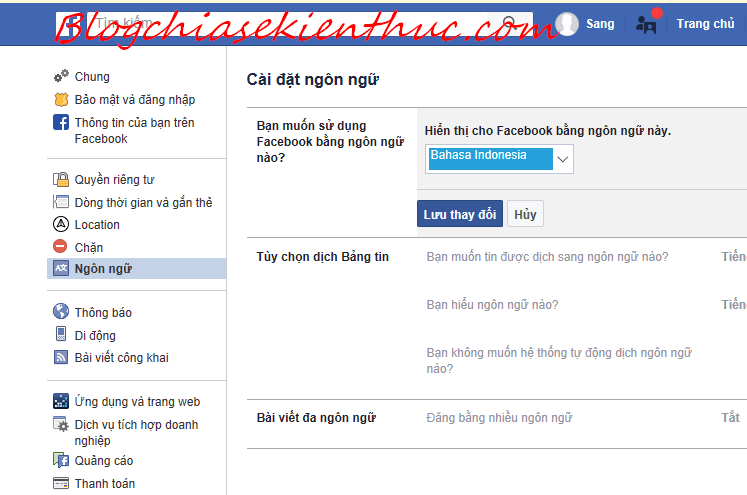Click the timeline icon for Dòng thời gian
Viewport: 747px width, 495px height.
[61, 202]
